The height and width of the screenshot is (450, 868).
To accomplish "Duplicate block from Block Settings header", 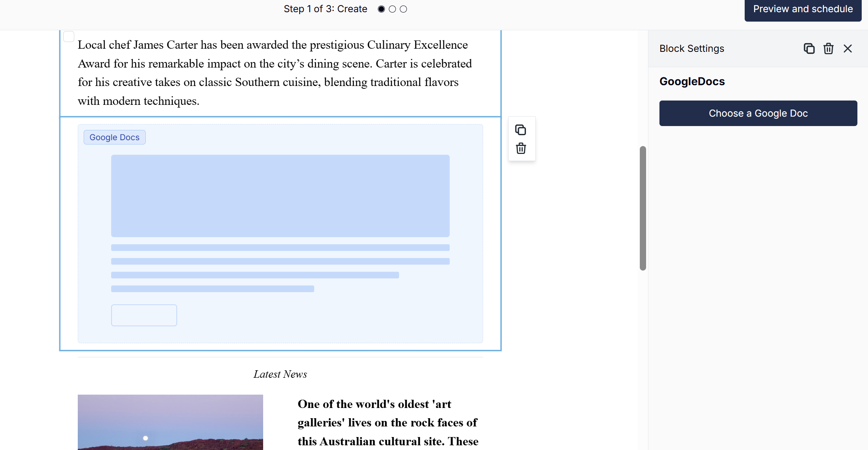I will [x=809, y=48].
